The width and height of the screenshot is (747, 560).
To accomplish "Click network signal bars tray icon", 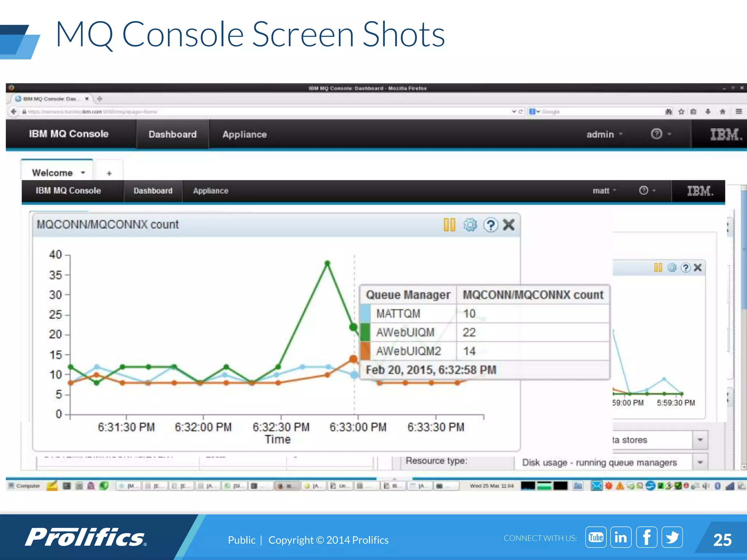I will 729,486.
